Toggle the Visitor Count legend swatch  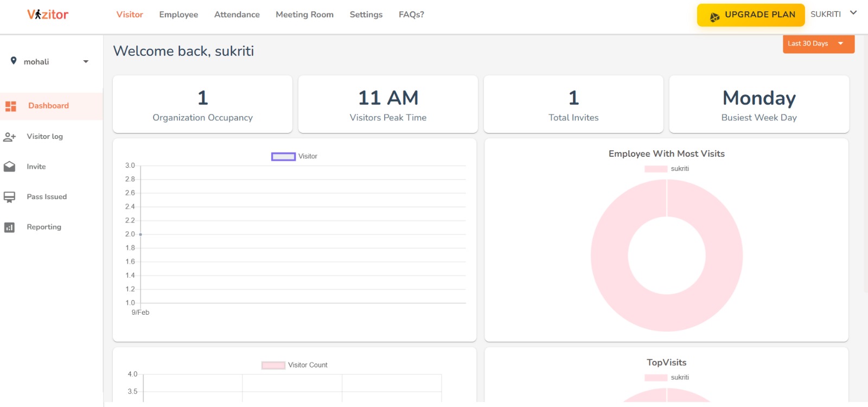(273, 365)
